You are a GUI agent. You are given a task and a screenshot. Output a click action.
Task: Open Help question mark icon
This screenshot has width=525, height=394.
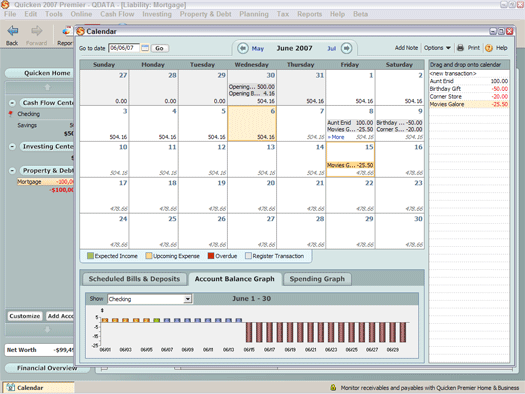coord(489,48)
